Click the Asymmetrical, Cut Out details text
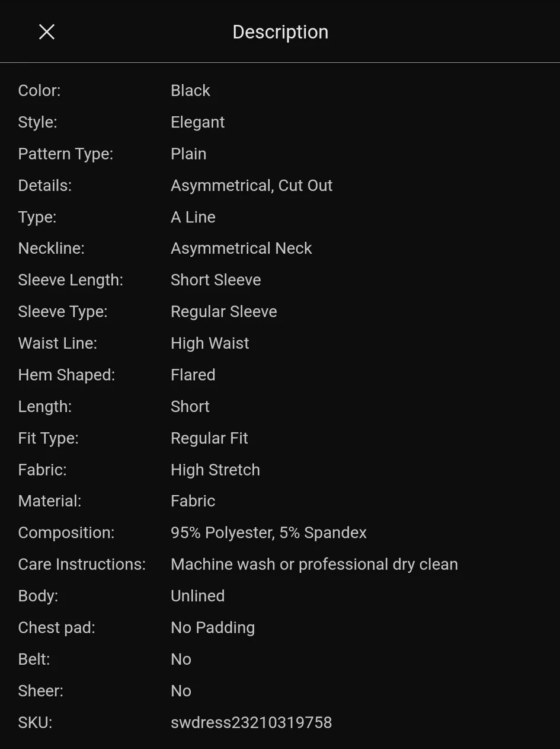This screenshot has height=749, width=560. [251, 185]
